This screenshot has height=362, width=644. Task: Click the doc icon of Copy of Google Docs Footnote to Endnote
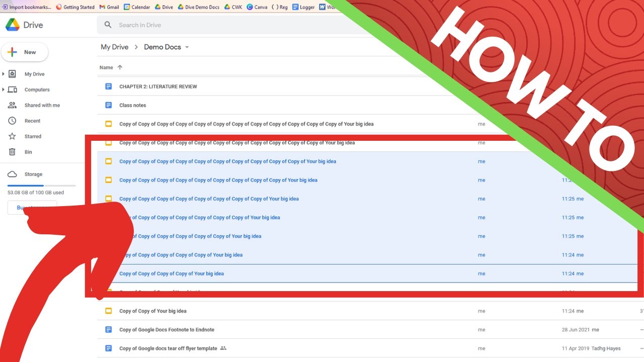pos(108,329)
